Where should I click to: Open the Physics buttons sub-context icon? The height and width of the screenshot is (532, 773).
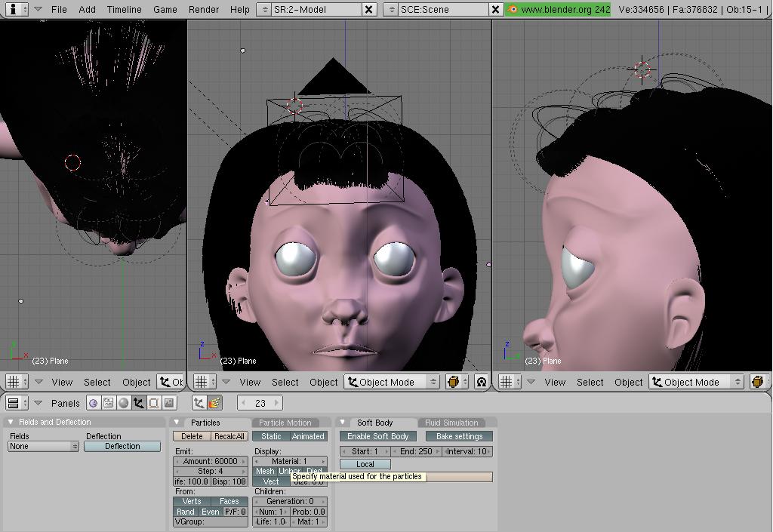(214, 403)
